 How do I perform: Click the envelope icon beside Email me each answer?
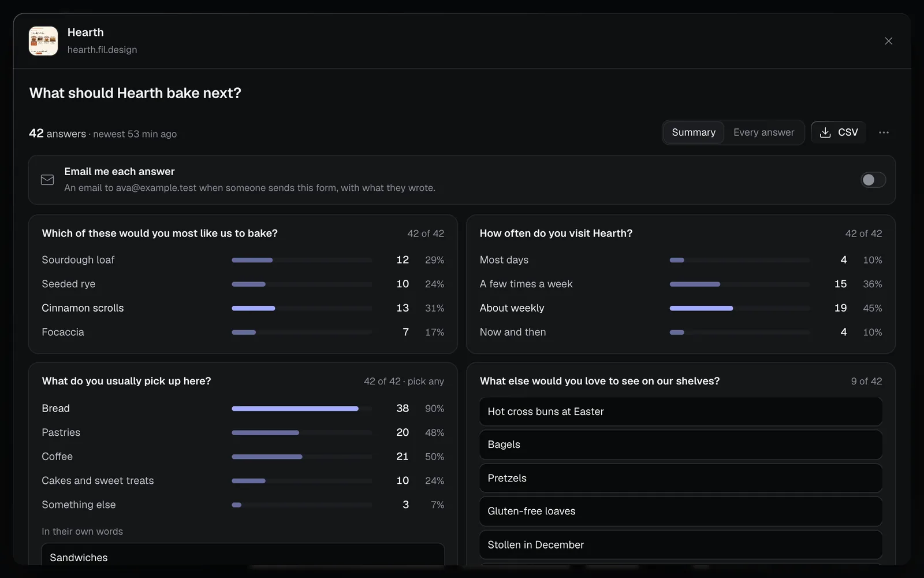(x=47, y=180)
